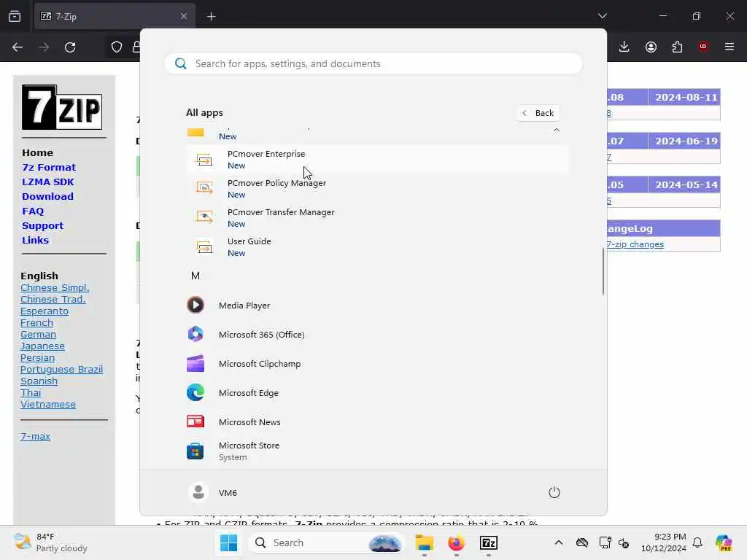This screenshot has height=560, width=747.
Task: Switch language to Thai
Action: point(31,393)
